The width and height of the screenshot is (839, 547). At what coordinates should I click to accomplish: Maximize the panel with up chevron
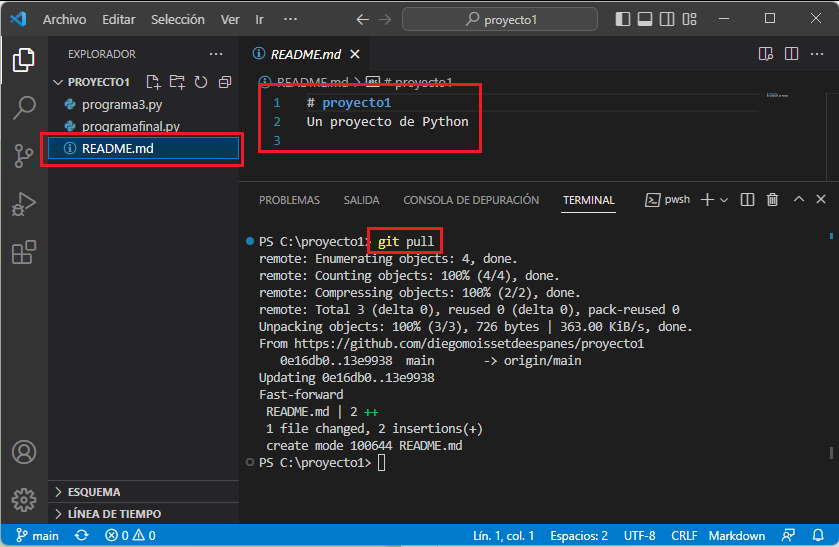click(799, 199)
